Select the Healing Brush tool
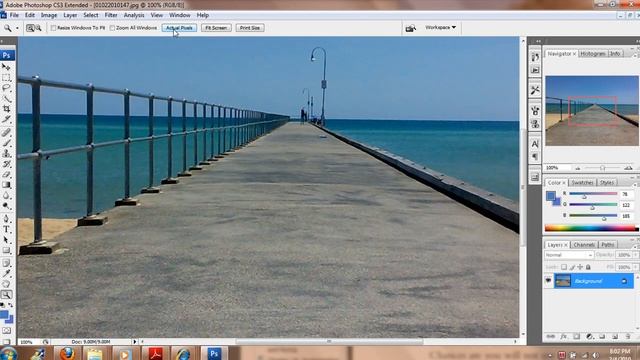The height and width of the screenshot is (360, 640). 6,133
